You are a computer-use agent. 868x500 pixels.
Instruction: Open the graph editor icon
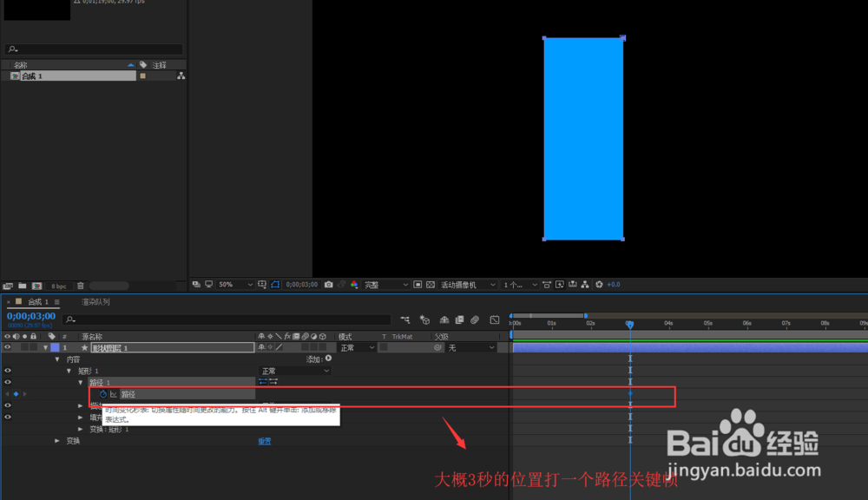495,319
